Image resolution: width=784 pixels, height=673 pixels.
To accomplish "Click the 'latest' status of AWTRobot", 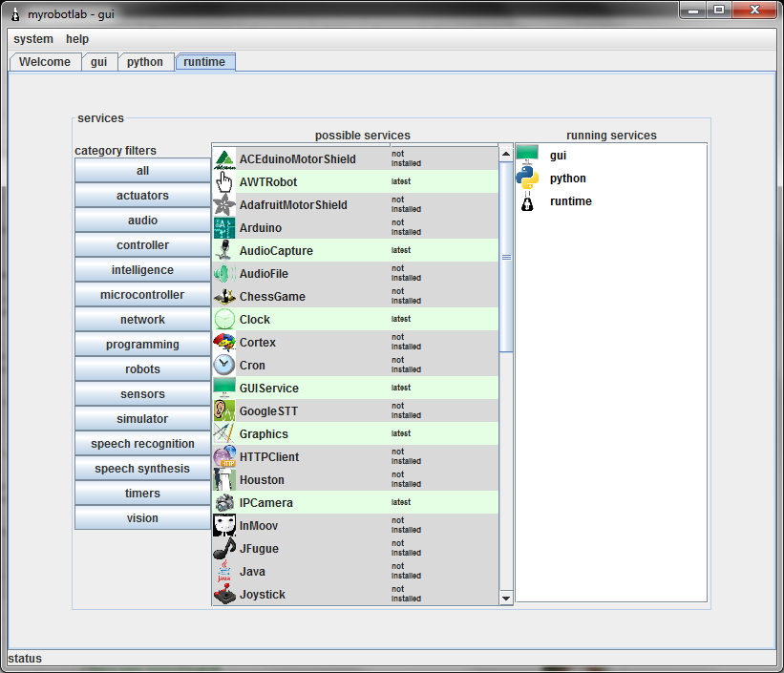I will coord(401,181).
